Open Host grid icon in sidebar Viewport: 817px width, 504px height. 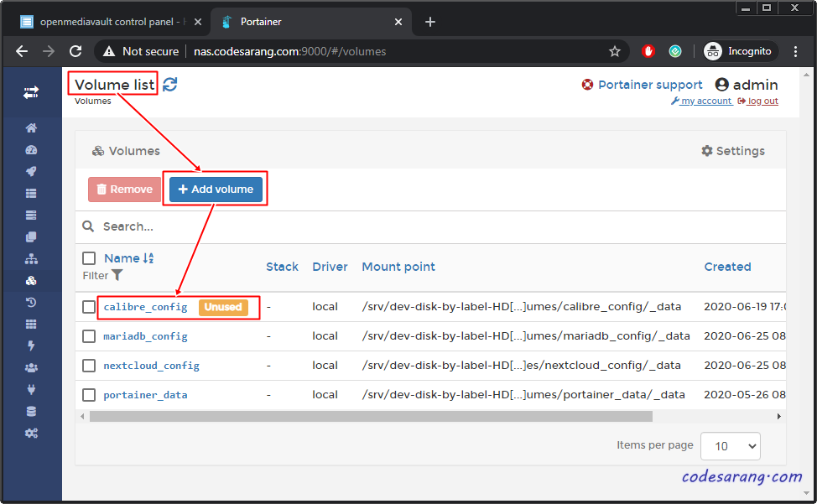31,324
